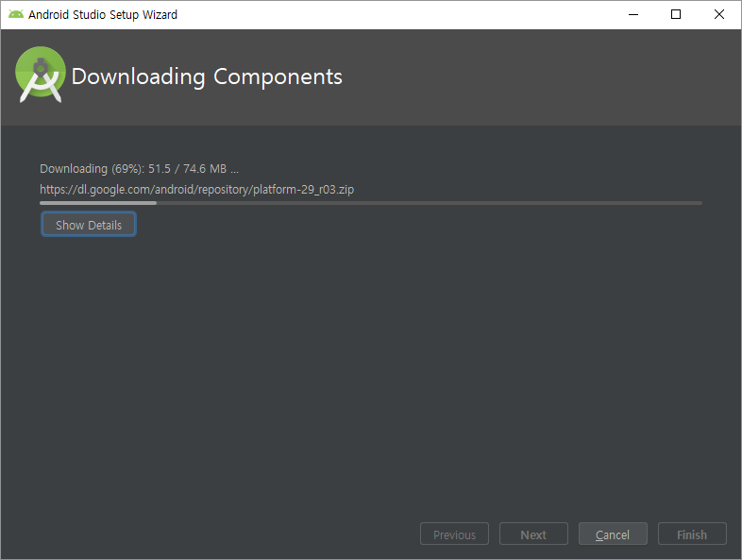Click the Downloading Components heading
742x560 pixels.
207,76
